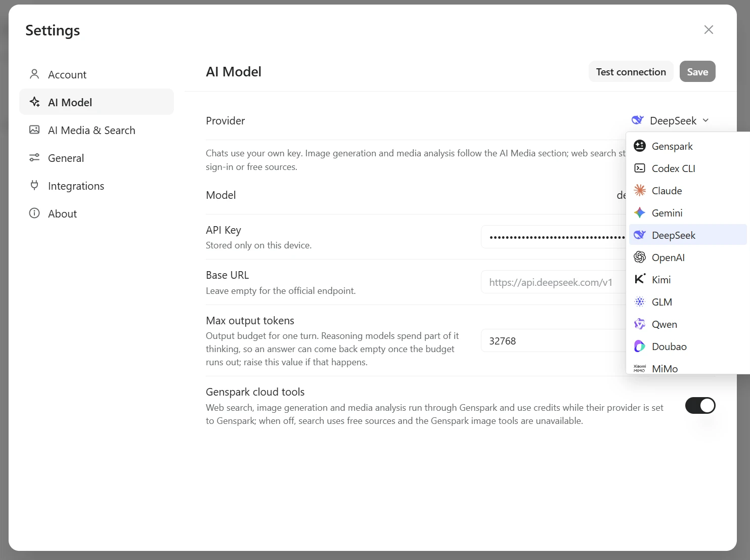Screen dimensions: 750x560
Task: Choose MiMo at the bottom of provider list
Action: pos(688,367)
